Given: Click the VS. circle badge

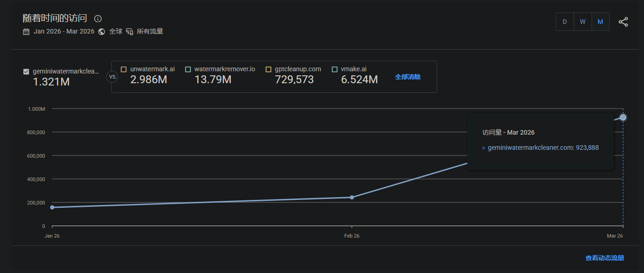Looking at the screenshot, I should [113, 77].
